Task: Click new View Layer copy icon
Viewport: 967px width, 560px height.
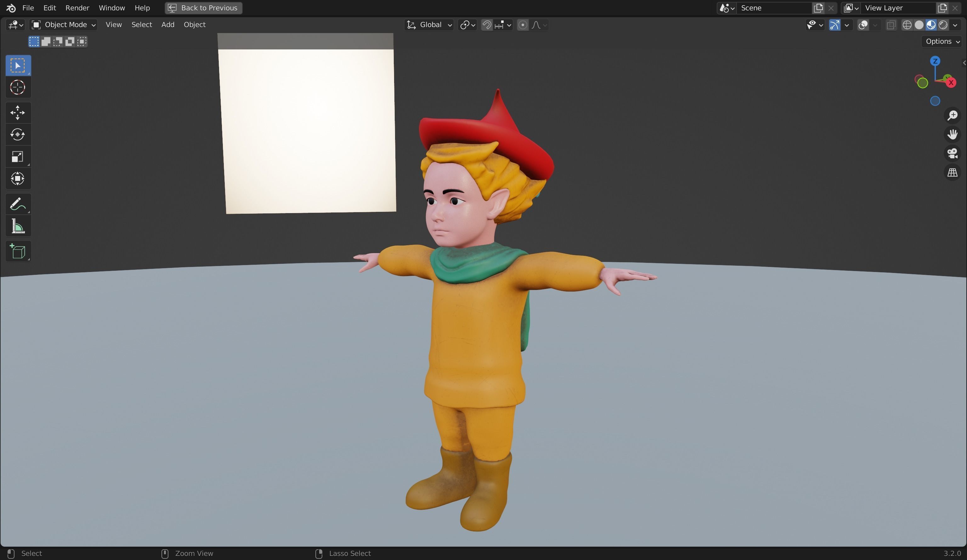Action: (x=942, y=8)
